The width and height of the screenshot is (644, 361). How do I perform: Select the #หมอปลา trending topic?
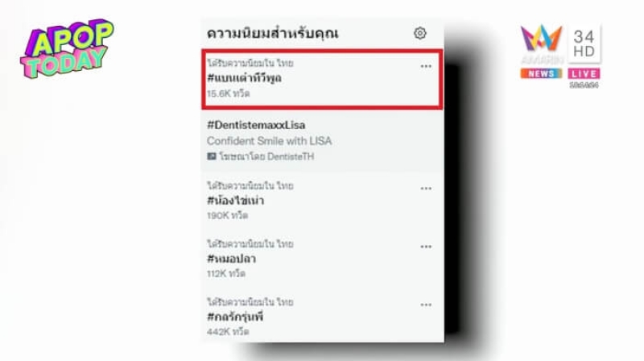click(x=232, y=259)
